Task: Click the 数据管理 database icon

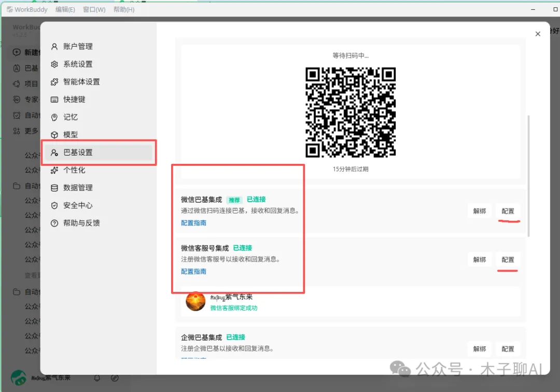Action: pos(54,188)
